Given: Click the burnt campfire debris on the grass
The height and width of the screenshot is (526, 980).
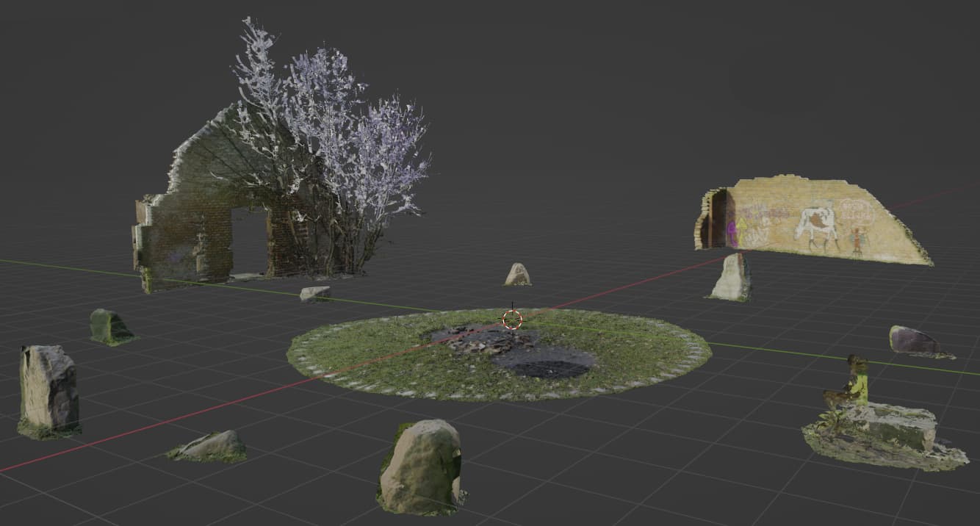Looking at the screenshot, I should (x=485, y=339).
